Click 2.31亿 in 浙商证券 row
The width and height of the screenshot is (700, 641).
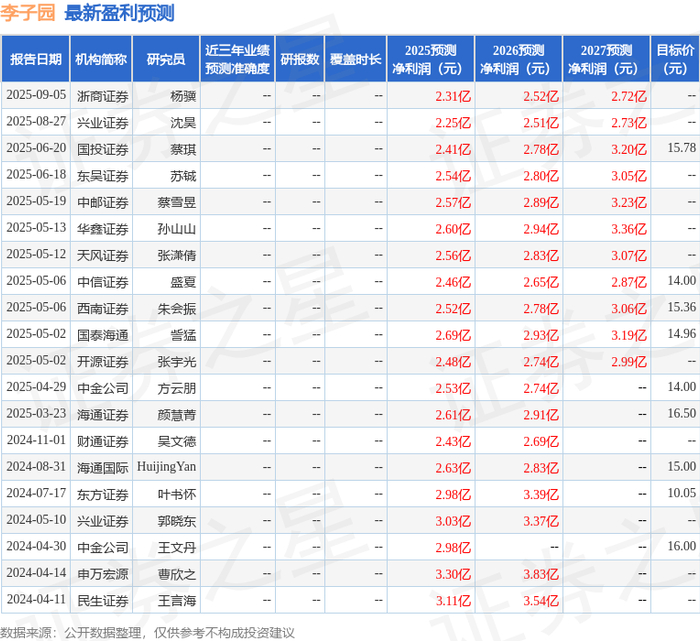pos(453,96)
